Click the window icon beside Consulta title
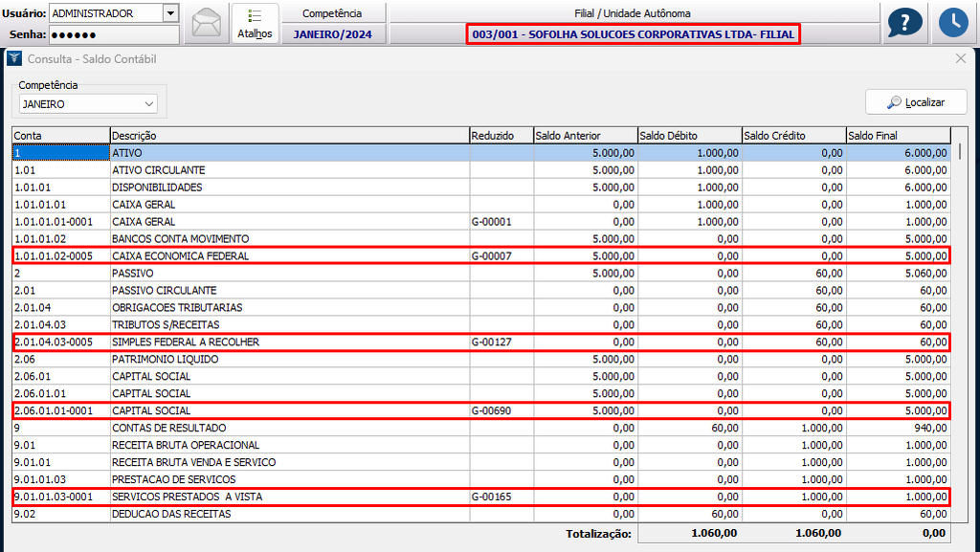 click(x=14, y=59)
